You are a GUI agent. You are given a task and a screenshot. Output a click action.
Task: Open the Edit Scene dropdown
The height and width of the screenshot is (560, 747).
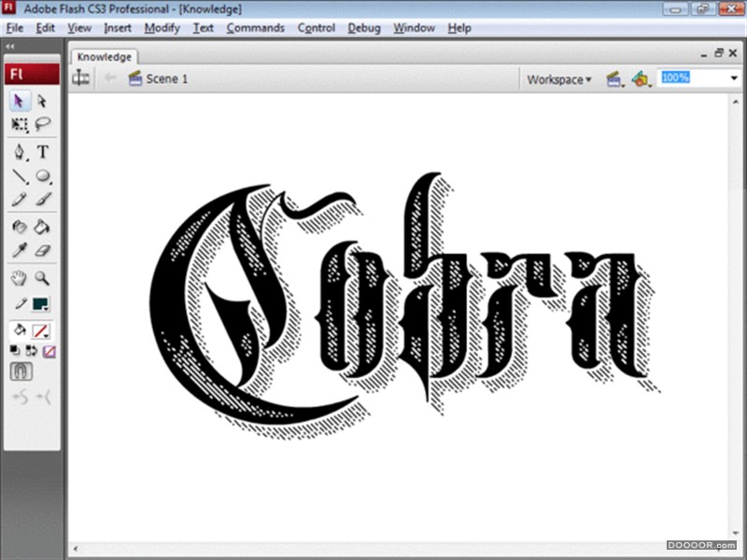pyautogui.click(x=614, y=79)
